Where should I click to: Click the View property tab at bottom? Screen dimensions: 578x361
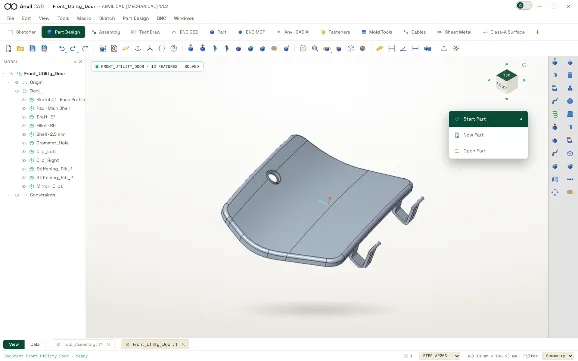click(14, 344)
